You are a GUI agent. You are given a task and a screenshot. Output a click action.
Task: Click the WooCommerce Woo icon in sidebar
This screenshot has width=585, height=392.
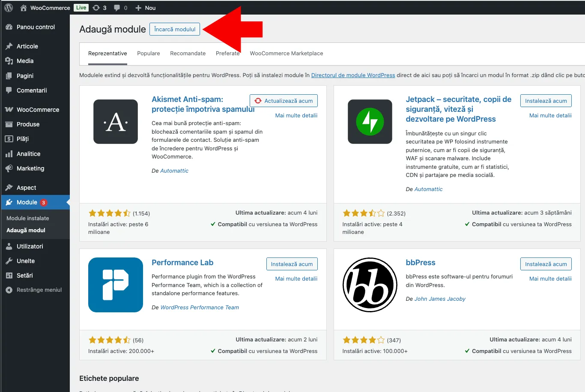(9, 110)
